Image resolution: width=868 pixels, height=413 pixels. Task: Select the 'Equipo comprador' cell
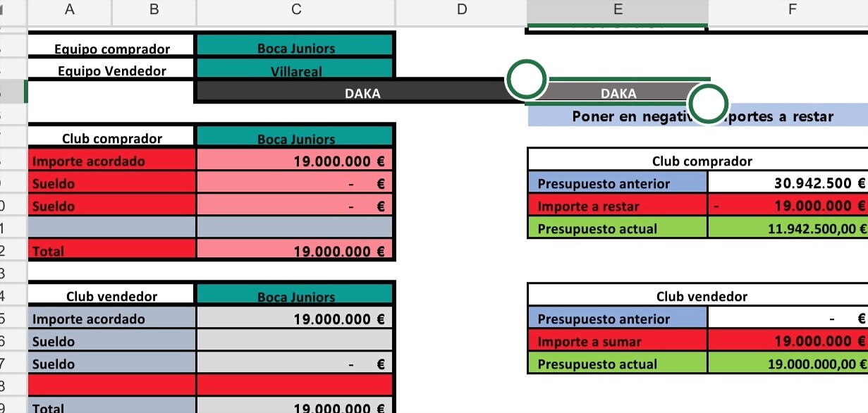(x=112, y=47)
